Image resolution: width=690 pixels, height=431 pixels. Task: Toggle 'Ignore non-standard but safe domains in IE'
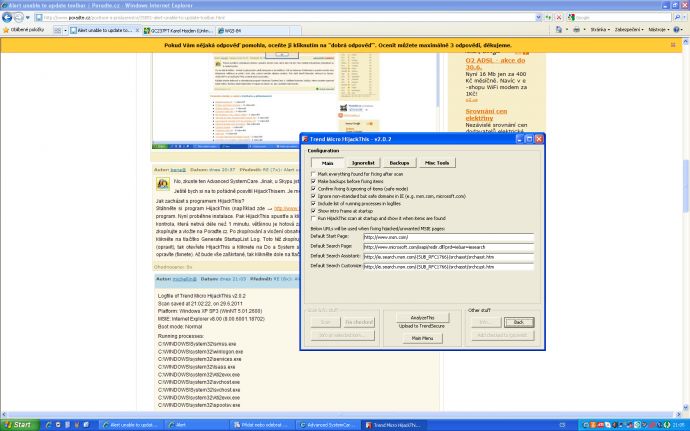(313, 196)
